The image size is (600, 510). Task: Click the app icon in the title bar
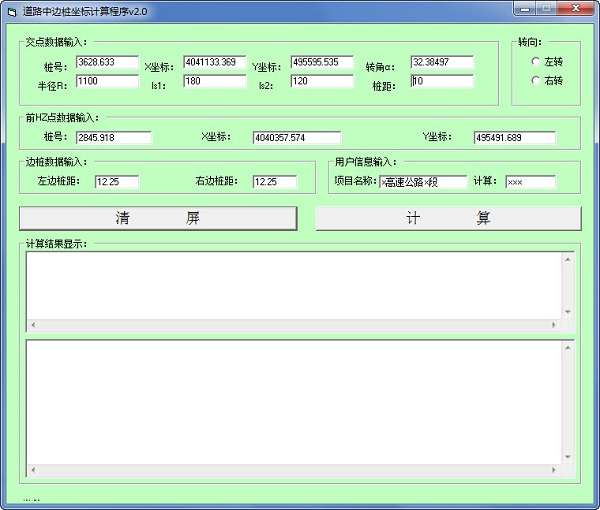(x=11, y=10)
